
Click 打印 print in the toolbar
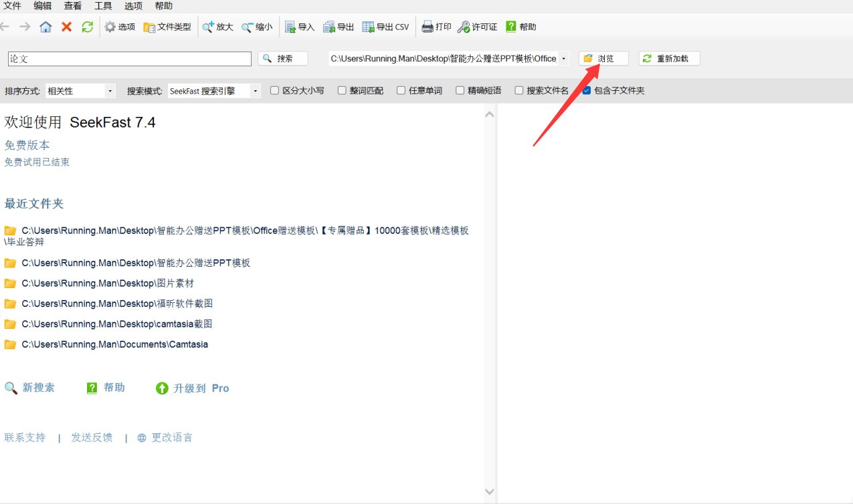coord(436,27)
